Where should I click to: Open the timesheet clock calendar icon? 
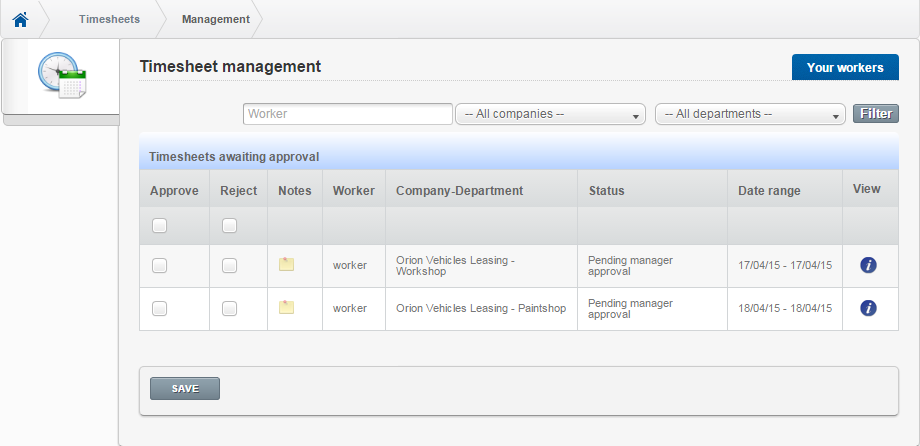point(62,75)
